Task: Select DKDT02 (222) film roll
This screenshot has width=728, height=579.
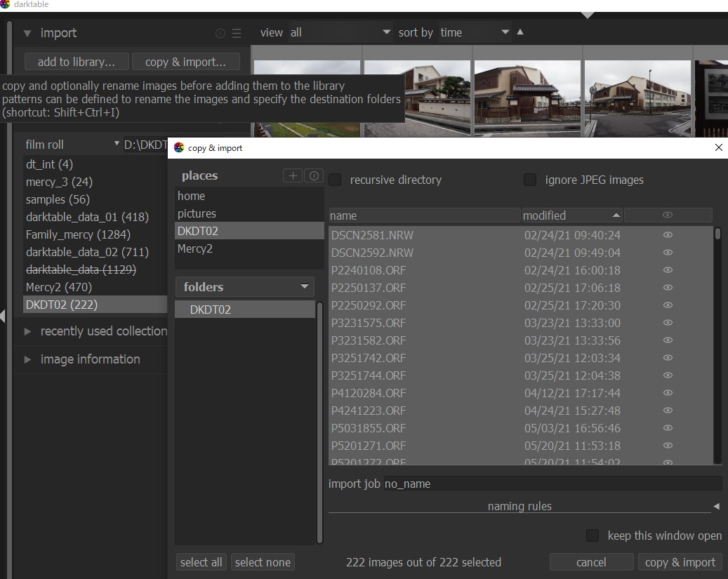Action: click(x=95, y=305)
